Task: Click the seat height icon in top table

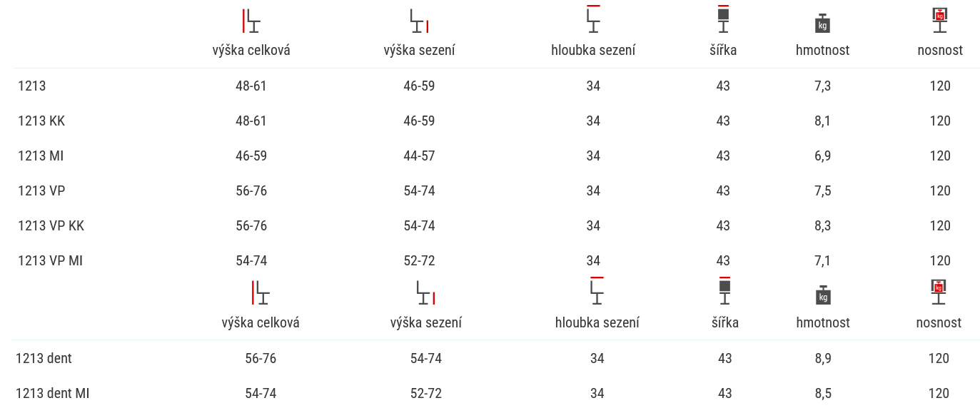Action: [419, 21]
